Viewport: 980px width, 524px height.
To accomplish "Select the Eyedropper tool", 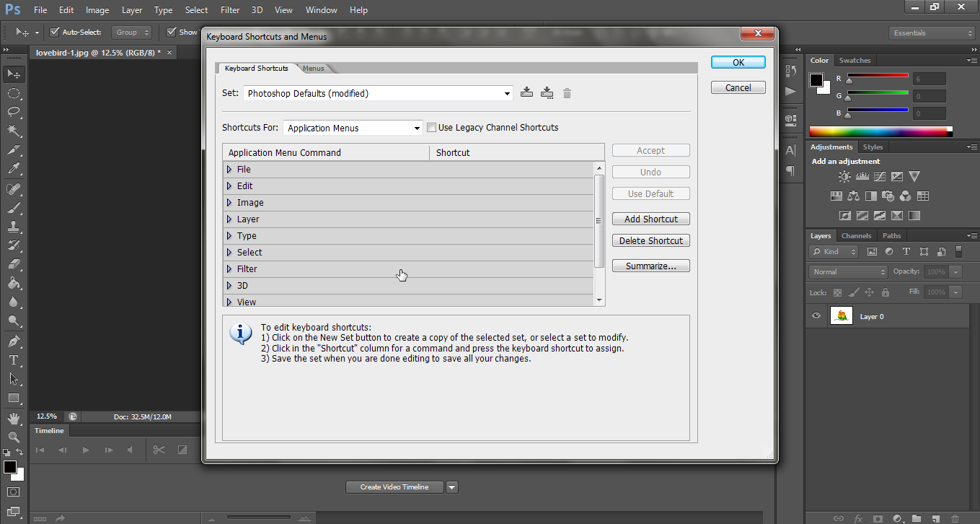I will 14,169.
